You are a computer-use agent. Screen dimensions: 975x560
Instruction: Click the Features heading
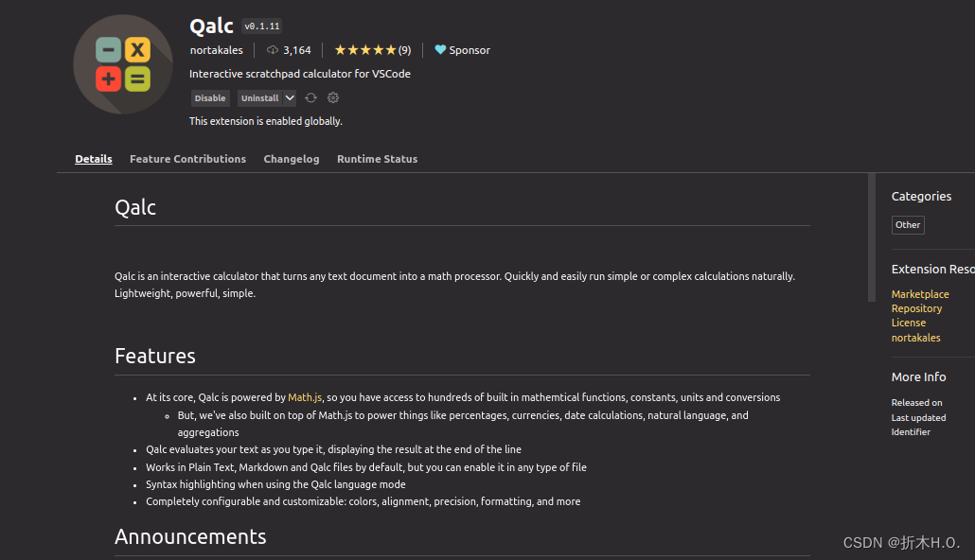[x=155, y=356]
